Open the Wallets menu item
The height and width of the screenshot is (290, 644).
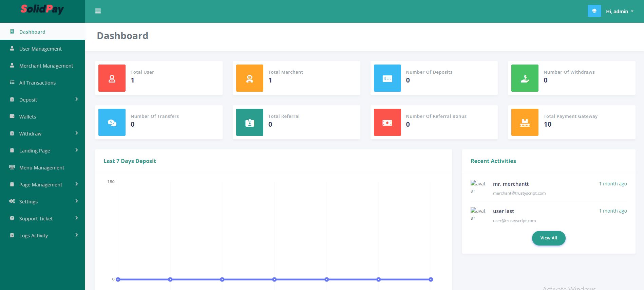(42, 116)
